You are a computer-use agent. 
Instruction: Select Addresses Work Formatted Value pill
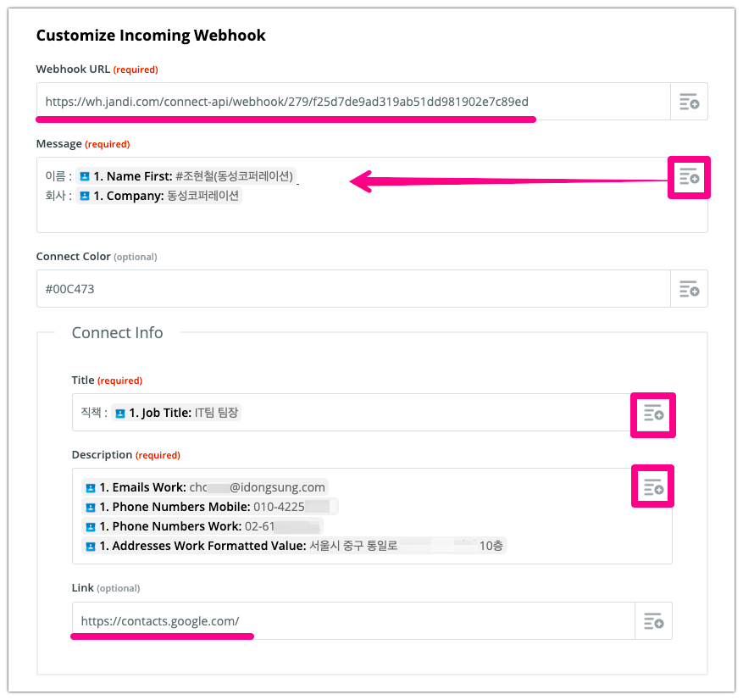pyautogui.click(x=294, y=546)
